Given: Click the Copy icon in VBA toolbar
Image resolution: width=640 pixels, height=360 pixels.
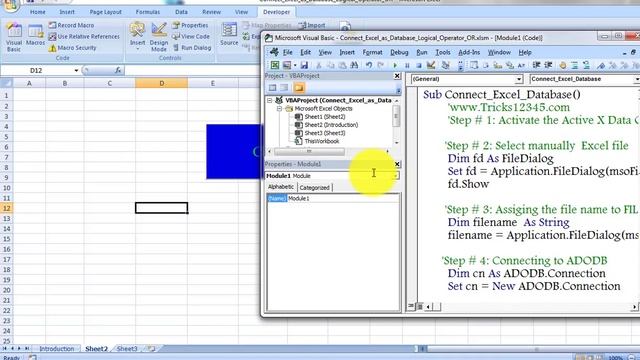Looking at the screenshot, I should (331, 65).
